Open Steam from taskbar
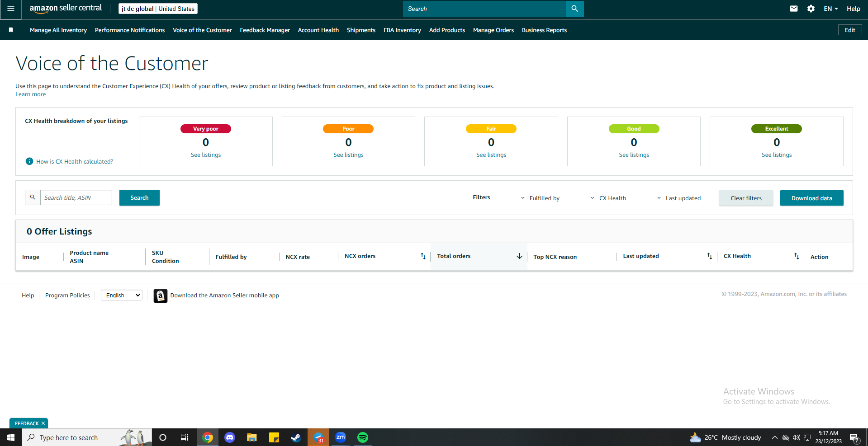Screen dimensions: 868x446 pyautogui.click(x=296, y=437)
